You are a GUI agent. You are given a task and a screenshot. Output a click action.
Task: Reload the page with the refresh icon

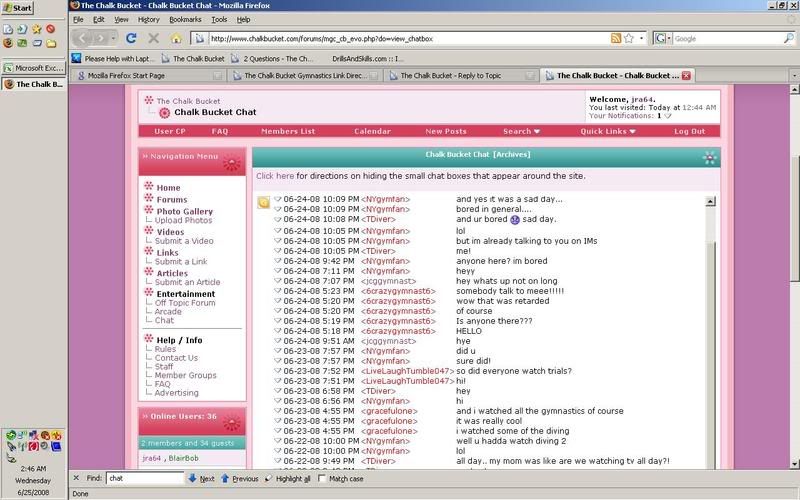click(131, 38)
